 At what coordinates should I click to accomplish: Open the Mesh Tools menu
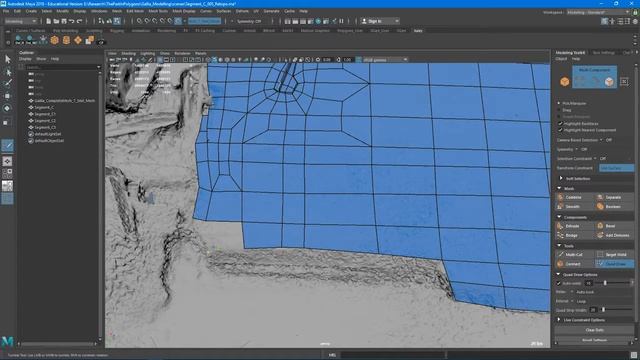pyautogui.click(x=158, y=11)
